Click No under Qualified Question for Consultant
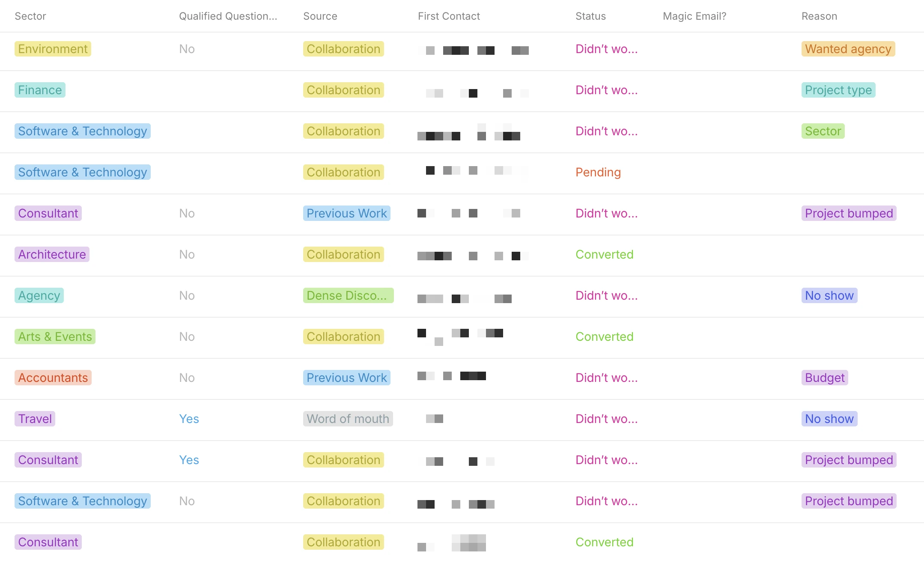Image resolution: width=924 pixels, height=563 pixels. point(187,213)
